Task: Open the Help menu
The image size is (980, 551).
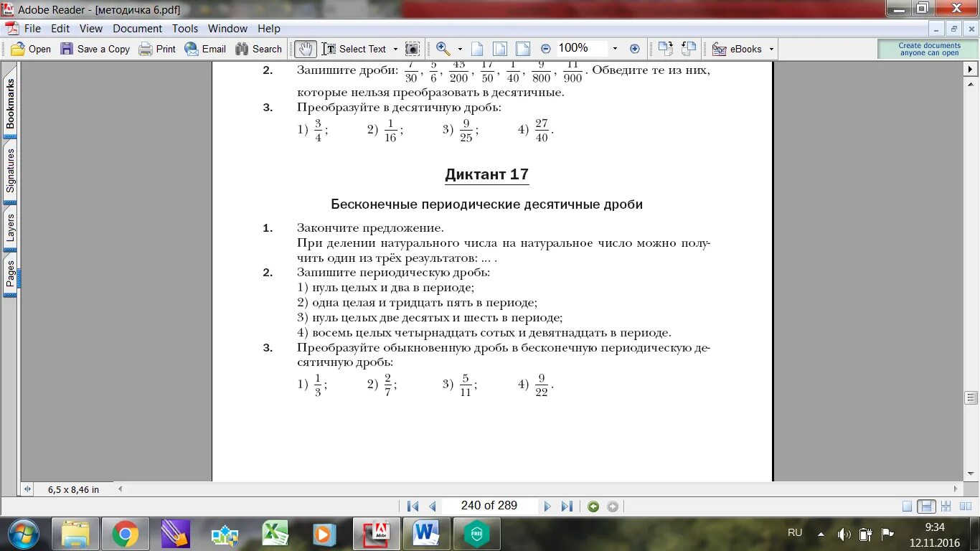Action: click(x=269, y=29)
